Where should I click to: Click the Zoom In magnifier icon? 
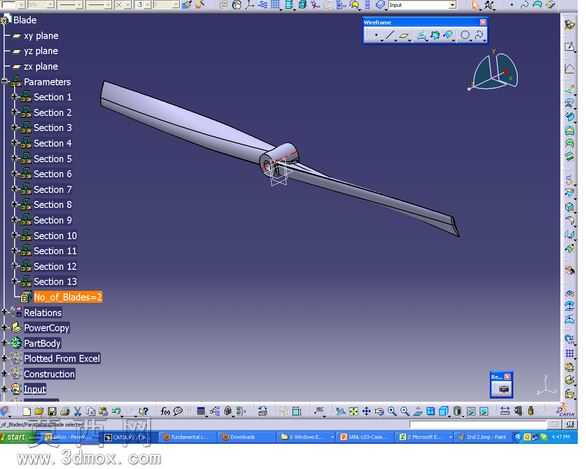coord(392,411)
